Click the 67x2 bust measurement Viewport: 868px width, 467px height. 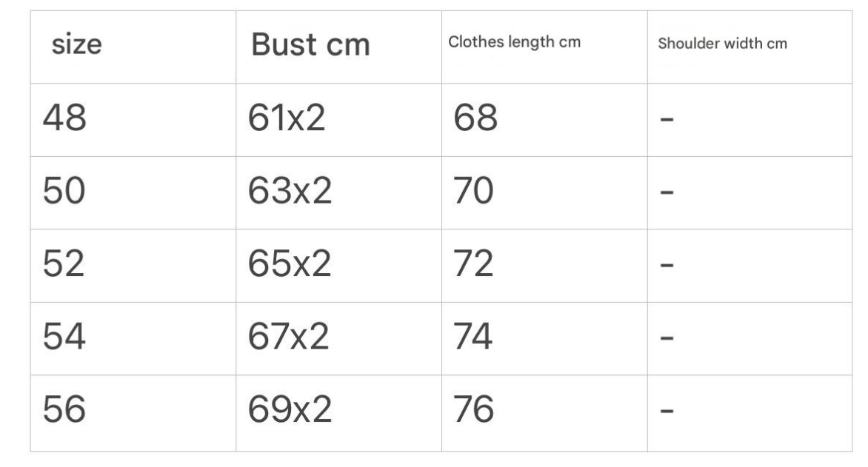(290, 337)
